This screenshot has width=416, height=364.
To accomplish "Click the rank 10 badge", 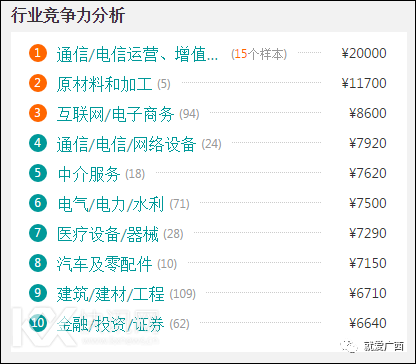I will [x=38, y=323].
